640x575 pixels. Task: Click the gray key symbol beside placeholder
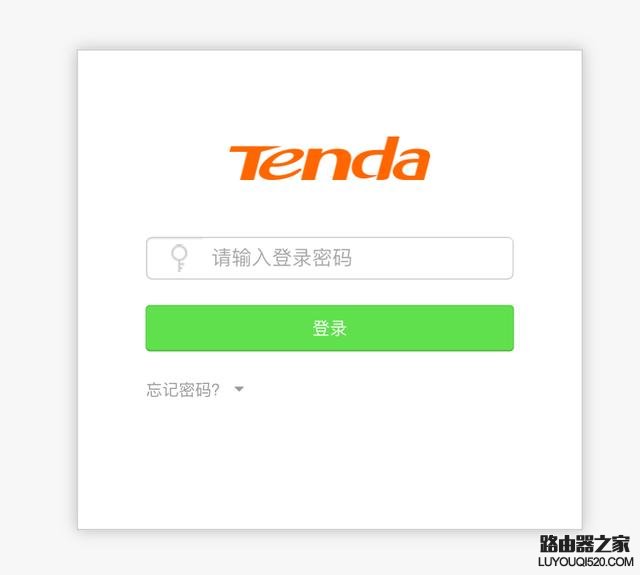tap(179, 258)
